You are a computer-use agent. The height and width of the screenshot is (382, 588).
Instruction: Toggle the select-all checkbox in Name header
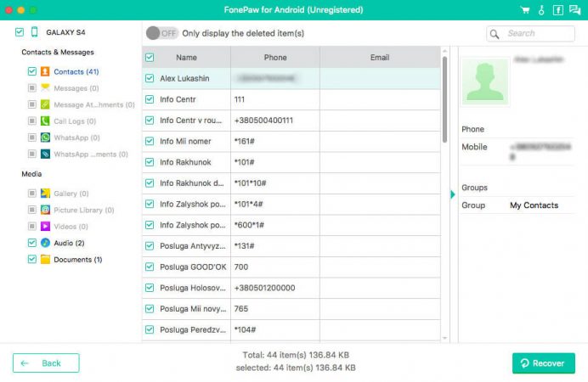pyautogui.click(x=150, y=58)
